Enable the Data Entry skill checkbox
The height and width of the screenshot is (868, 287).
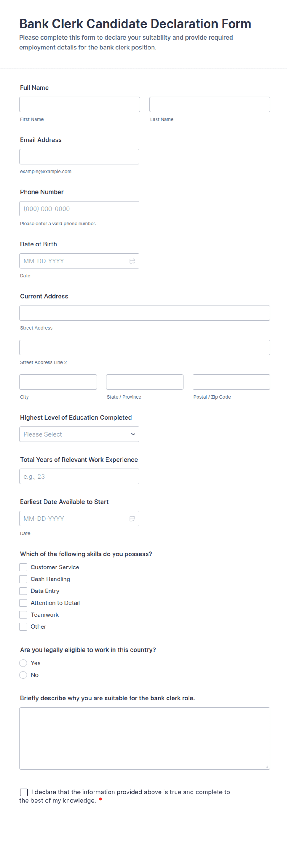(x=23, y=591)
